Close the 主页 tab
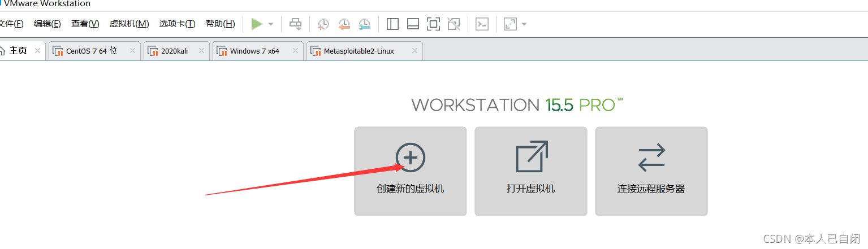Screen dimensions: 868x249 pyautogui.click(x=37, y=51)
